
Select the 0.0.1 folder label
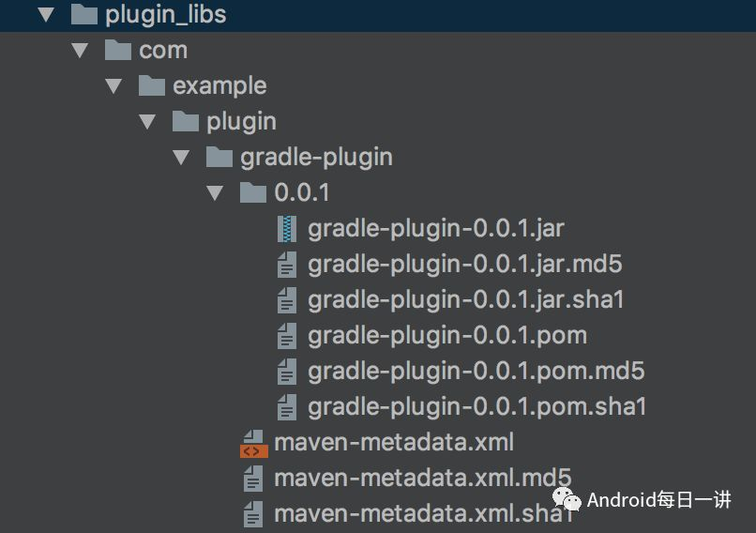coord(302,193)
